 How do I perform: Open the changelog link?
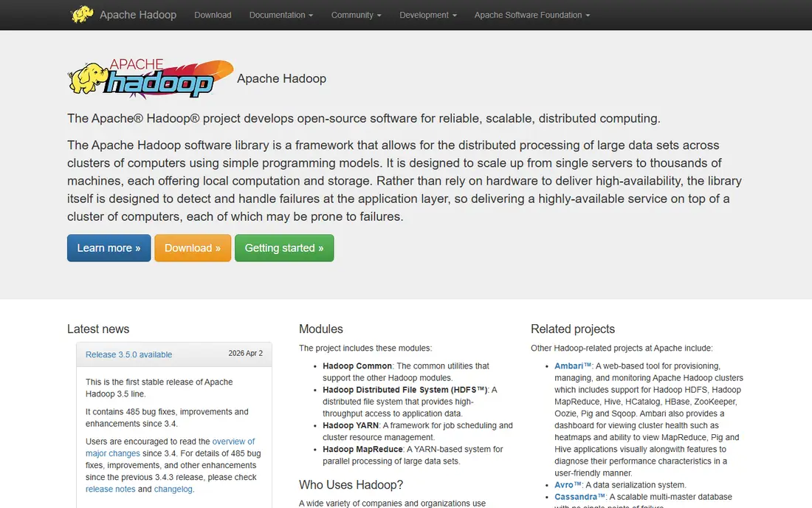coord(173,490)
